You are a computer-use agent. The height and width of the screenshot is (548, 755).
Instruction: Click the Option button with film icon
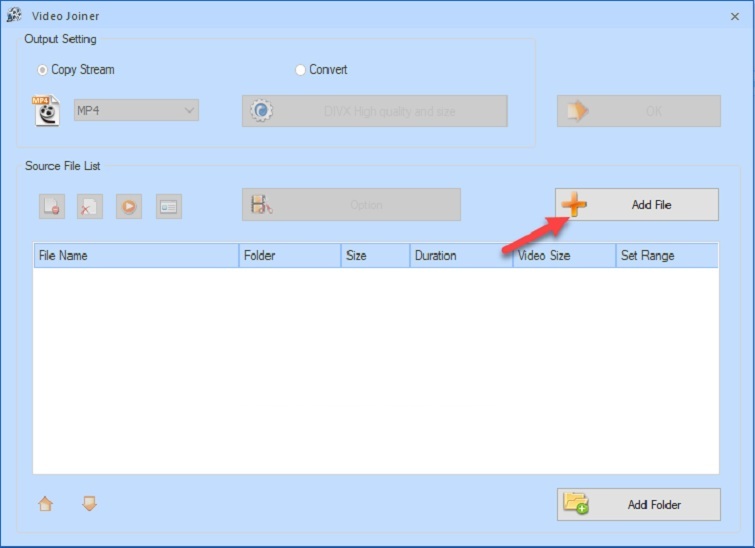click(x=351, y=205)
